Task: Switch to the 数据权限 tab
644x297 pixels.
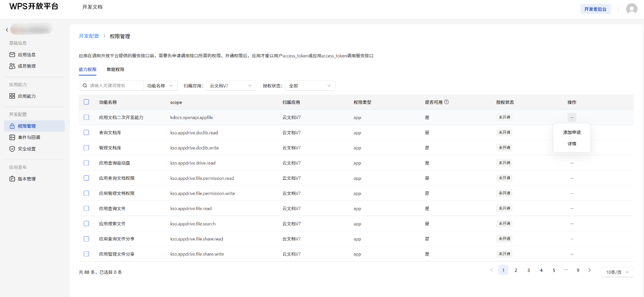Action: point(115,69)
